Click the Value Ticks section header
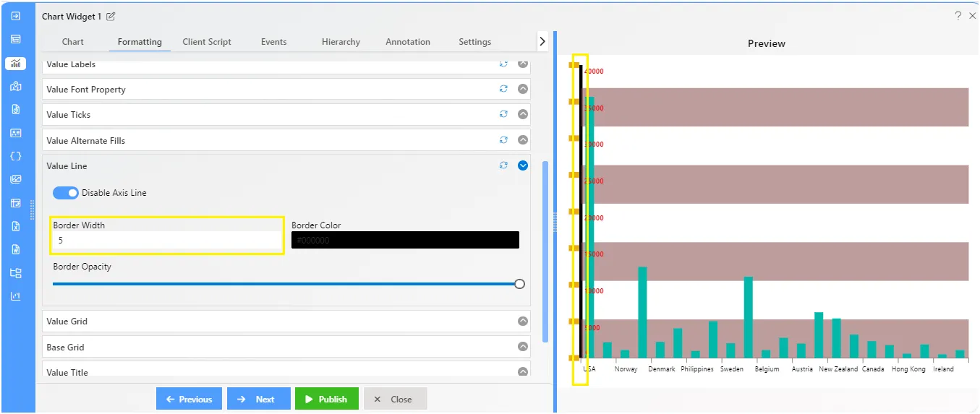Screen dimensions: 980x414 [286, 114]
